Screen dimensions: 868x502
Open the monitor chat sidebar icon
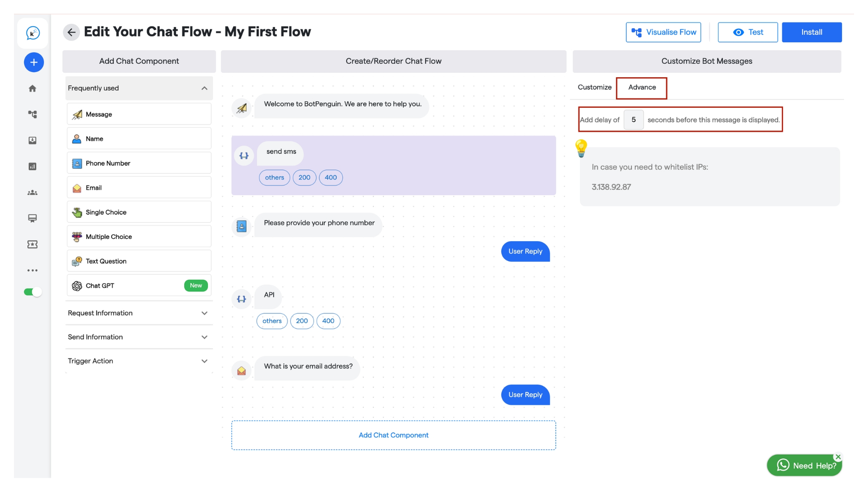click(32, 218)
